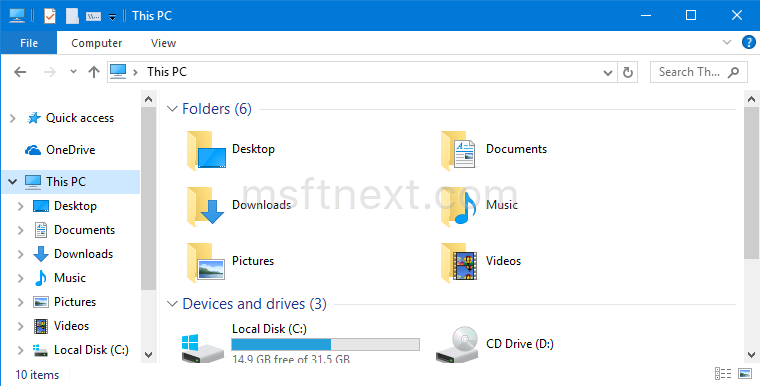Select Desktop in the navigation tree
Image resolution: width=760 pixels, height=386 pixels.
75,206
